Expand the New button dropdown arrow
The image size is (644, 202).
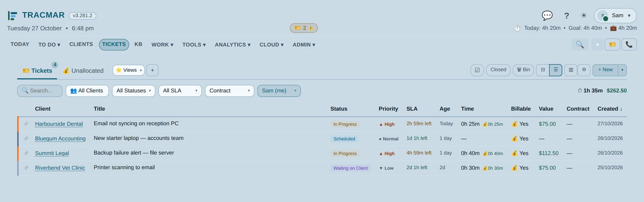pyautogui.click(x=622, y=70)
